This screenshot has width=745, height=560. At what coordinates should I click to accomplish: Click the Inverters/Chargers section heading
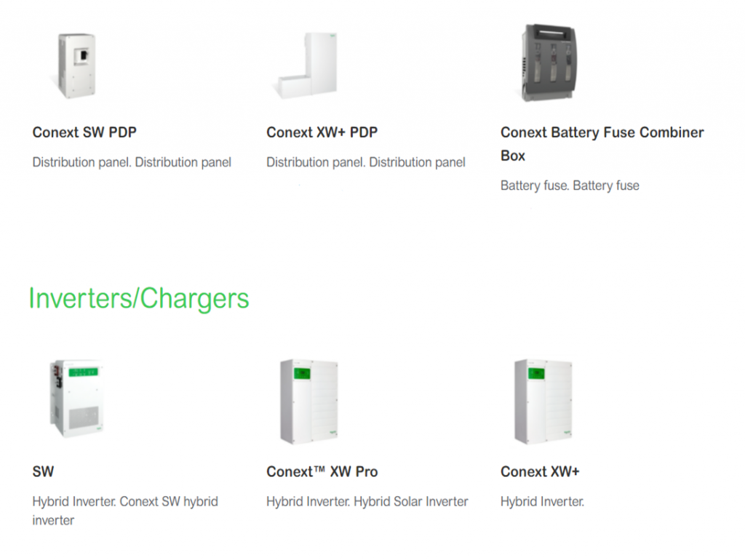[x=139, y=299]
